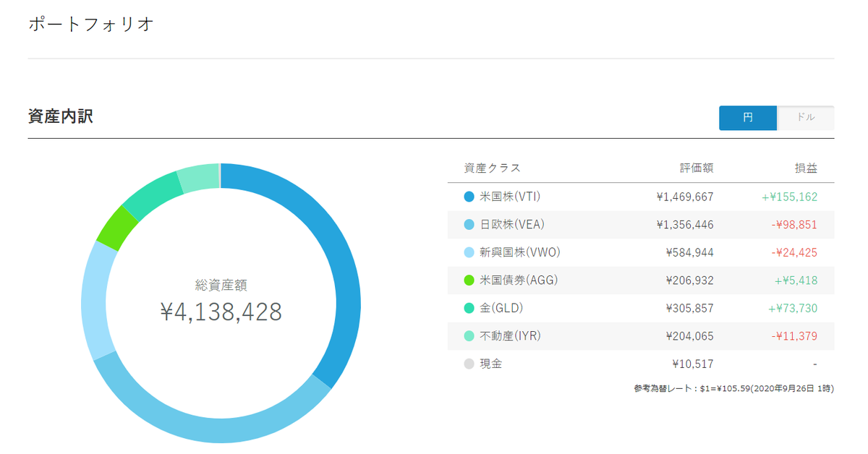
Task: Click the gain +¥5,418
Action: [796, 280]
